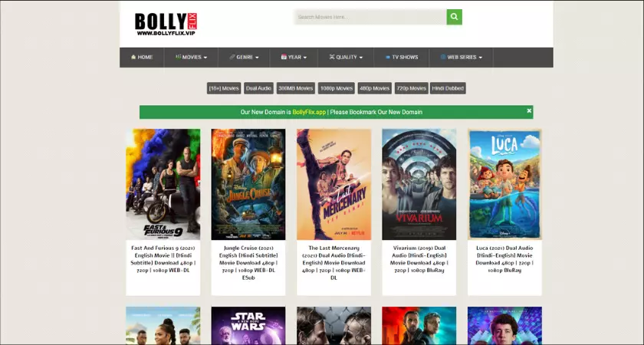The height and width of the screenshot is (345, 644).
Task: Open the Star Wars poster
Action: coord(248,326)
